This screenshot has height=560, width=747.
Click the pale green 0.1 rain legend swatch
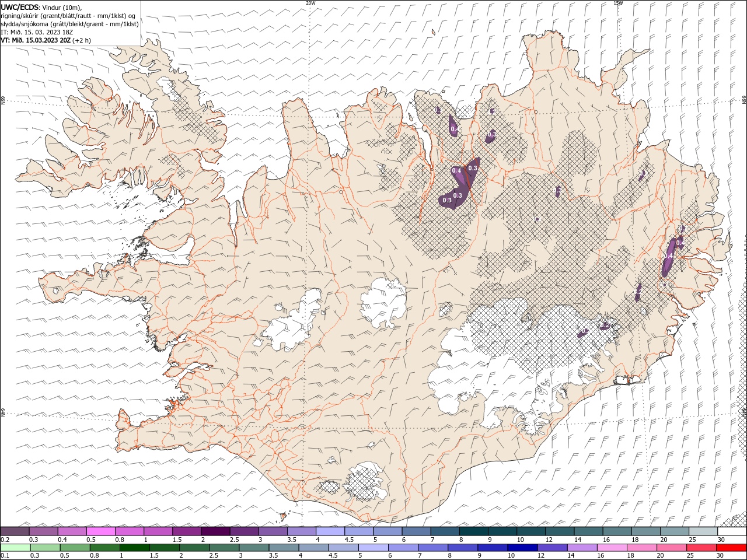pos(15,548)
